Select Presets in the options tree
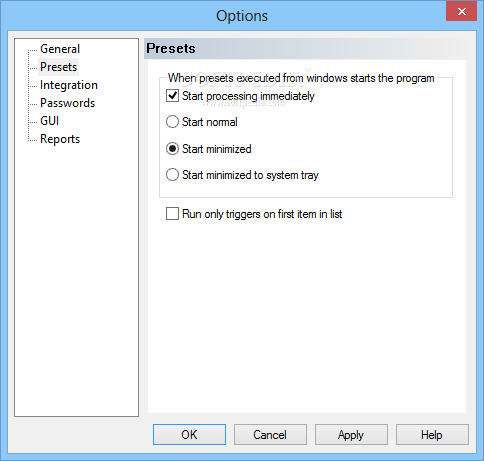The image size is (484, 461). tap(59, 67)
